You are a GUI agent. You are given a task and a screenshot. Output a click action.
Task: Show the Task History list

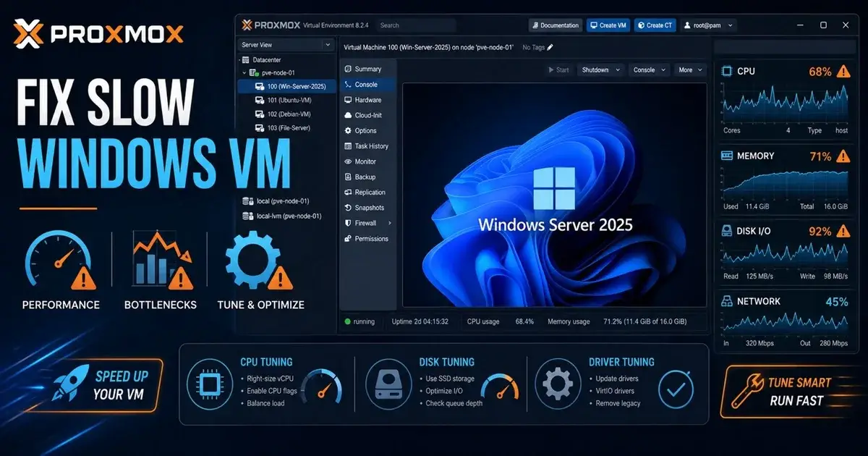(368, 146)
